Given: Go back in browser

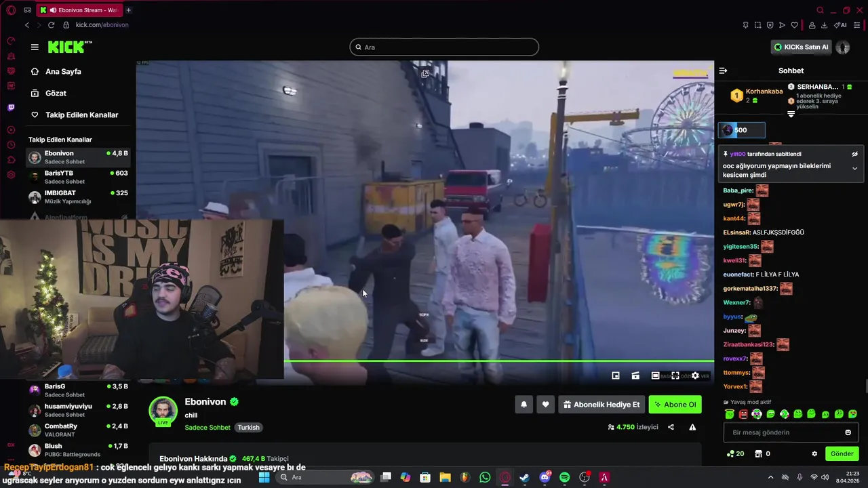Looking at the screenshot, I should tap(27, 25).
